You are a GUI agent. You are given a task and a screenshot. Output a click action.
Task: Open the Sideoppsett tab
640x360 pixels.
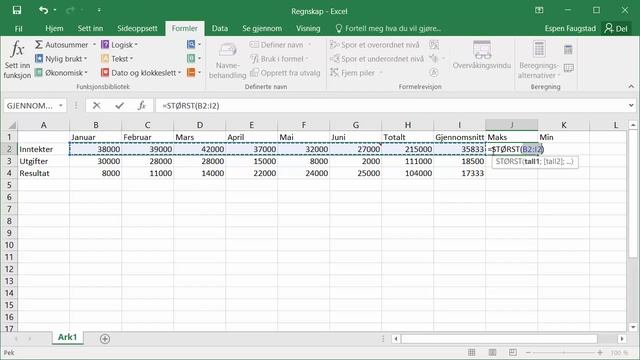137,29
